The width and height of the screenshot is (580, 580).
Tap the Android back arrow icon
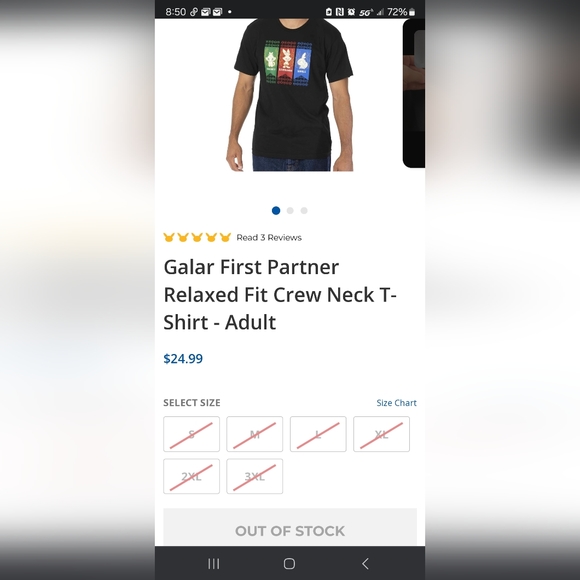(x=365, y=564)
